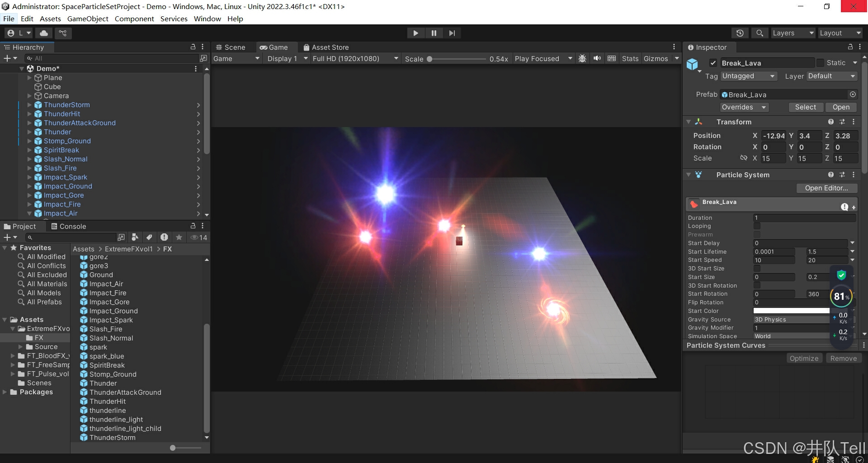Image resolution: width=868 pixels, height=463 pixels.
Task: Open the Window menu
Action: [207, 19]
